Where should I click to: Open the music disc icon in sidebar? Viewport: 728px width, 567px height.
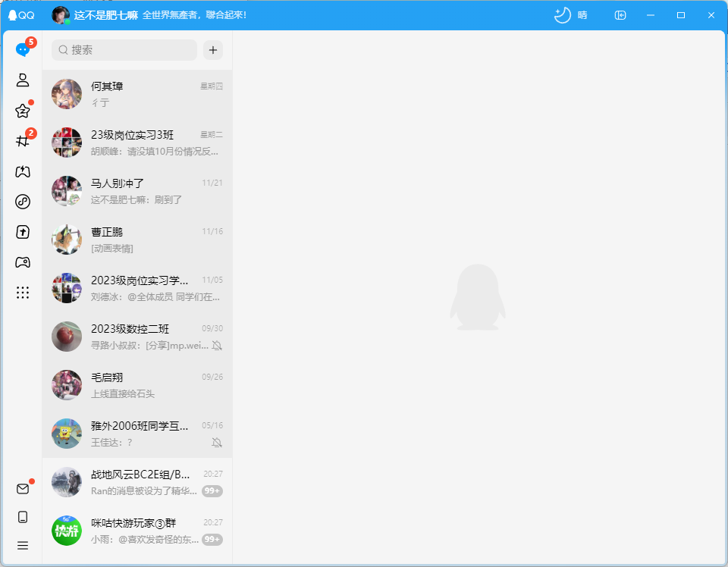[x=23, y=202]
